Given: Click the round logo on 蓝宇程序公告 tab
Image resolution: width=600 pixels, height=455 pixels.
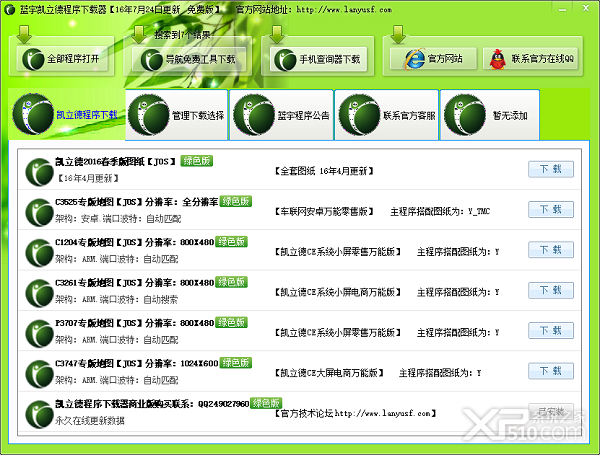Looking at the screenshot, I should 254,115.
